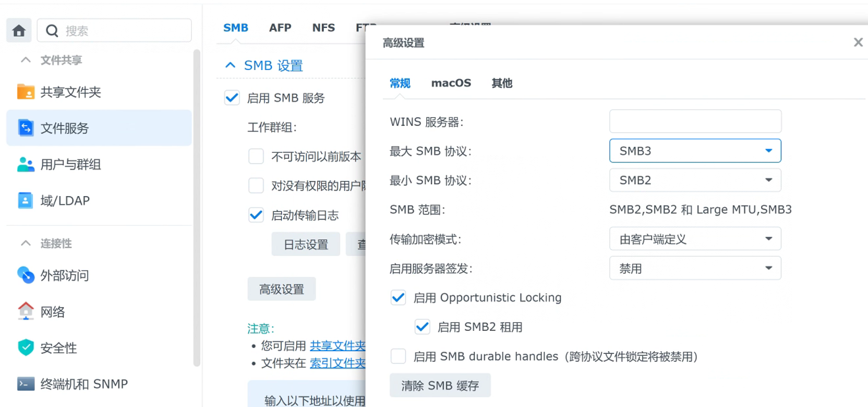Switch to the NFS tab
Image resolution: width=868 pixels, height=407 pixels.
[323, 28]
